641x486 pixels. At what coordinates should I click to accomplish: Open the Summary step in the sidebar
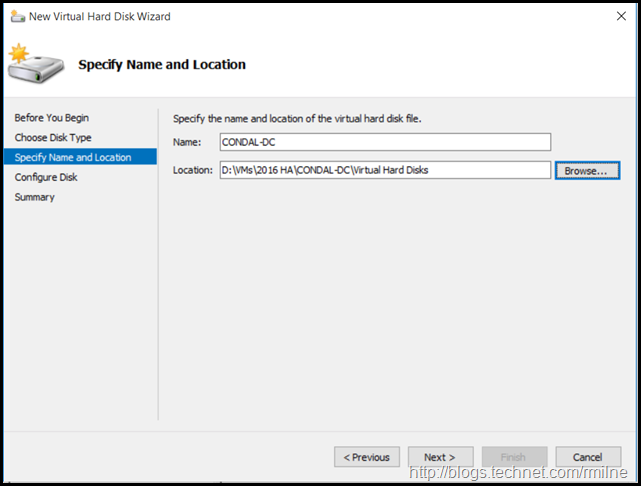[35, 197]
